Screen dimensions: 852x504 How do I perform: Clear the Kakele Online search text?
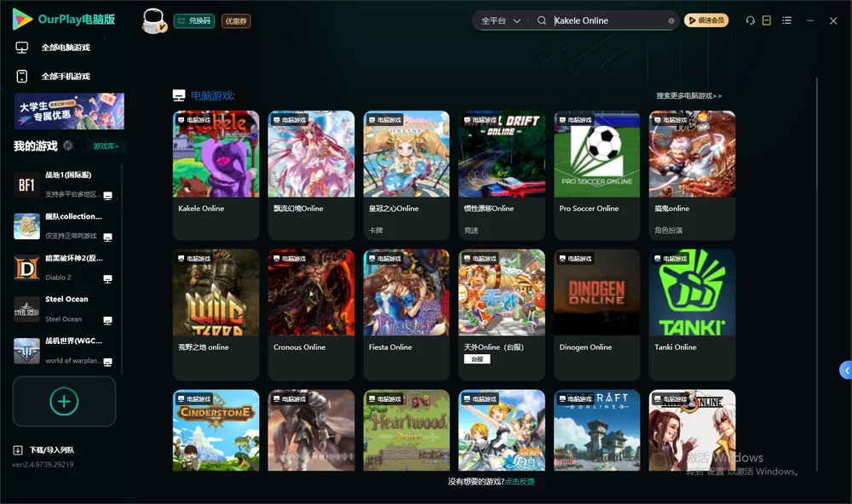671,20
